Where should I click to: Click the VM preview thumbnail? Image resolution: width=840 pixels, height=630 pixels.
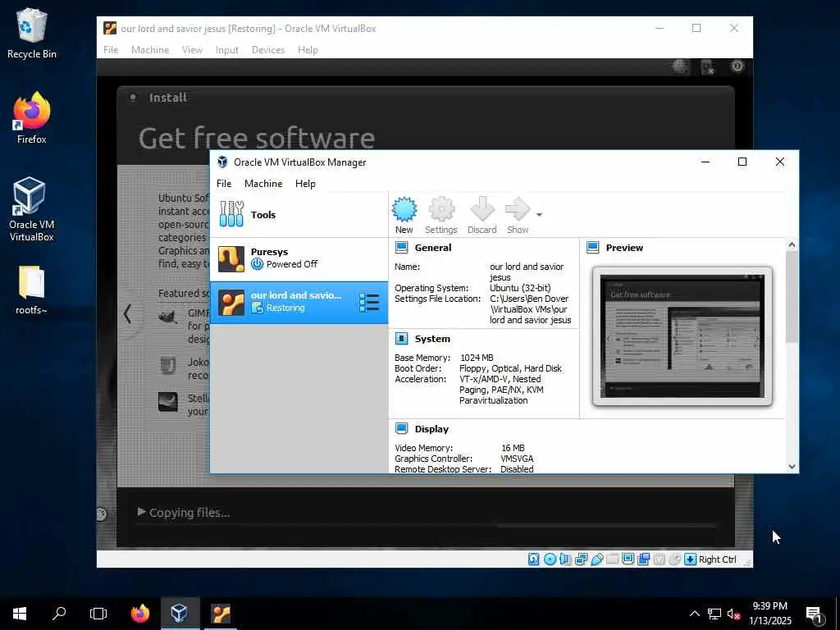coord(682,336)
